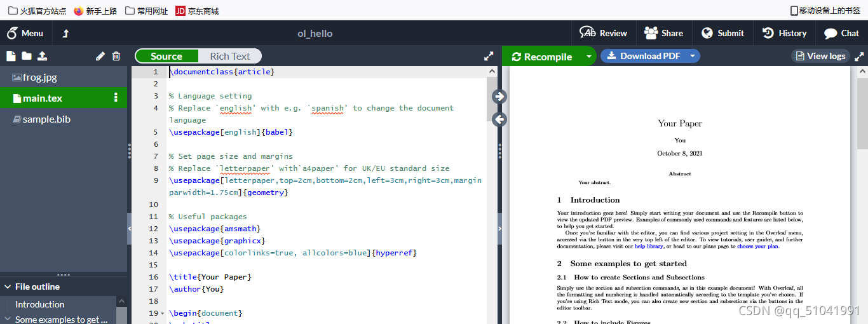Click the '% Useful packages' comment

(208, 217)
